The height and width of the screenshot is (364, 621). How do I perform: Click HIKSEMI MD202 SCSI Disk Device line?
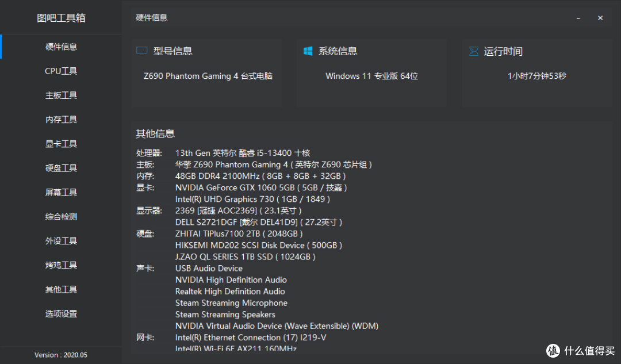click(259, 245)
